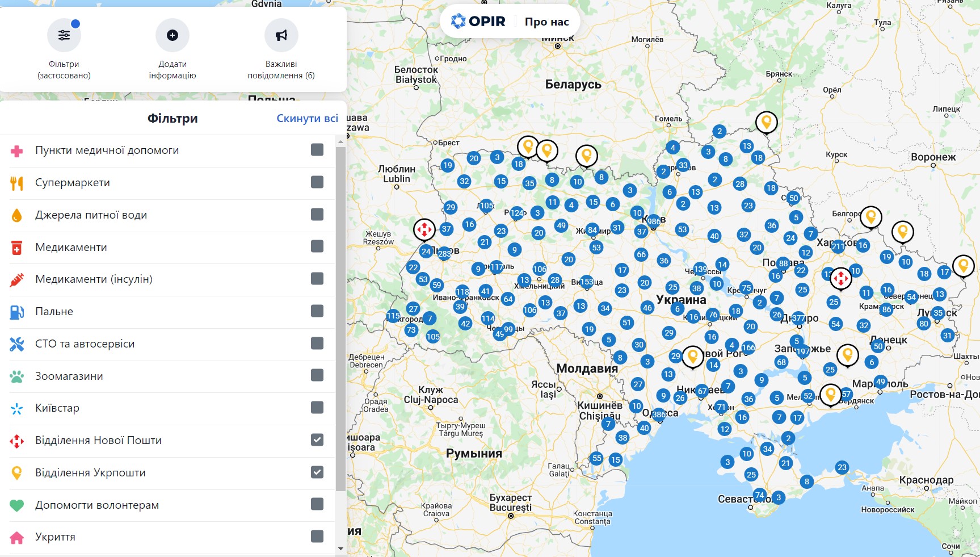
Task: Uncheck the Відділення Нової Пошти checkbox
Action: (316, 440)
